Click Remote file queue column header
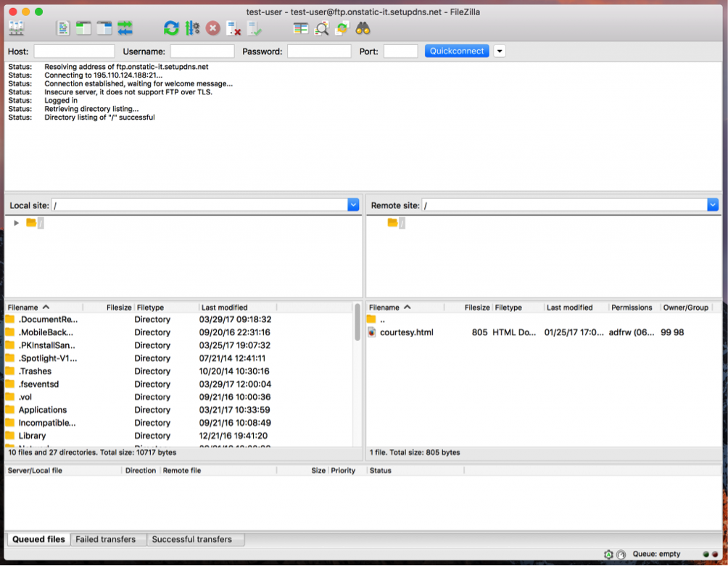 [x=218, y=470]
